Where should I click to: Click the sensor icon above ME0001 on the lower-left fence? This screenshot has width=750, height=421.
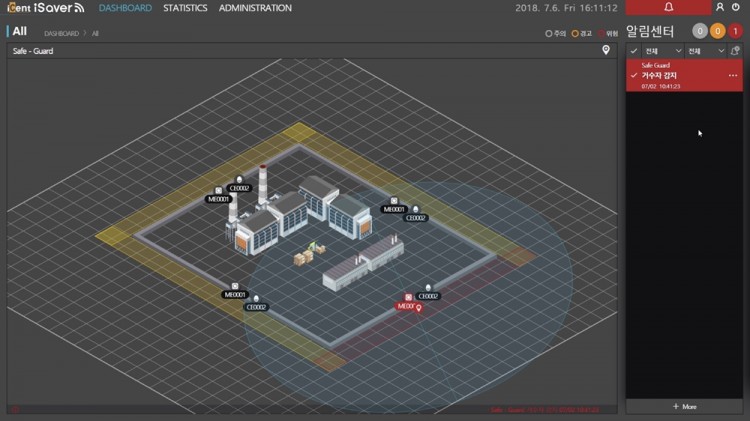[235, 286]
